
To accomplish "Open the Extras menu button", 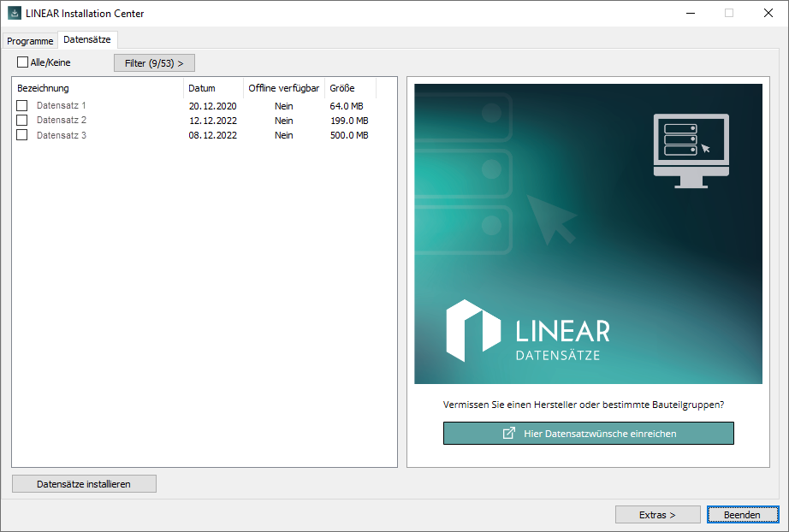I will [x=658, y=515].
